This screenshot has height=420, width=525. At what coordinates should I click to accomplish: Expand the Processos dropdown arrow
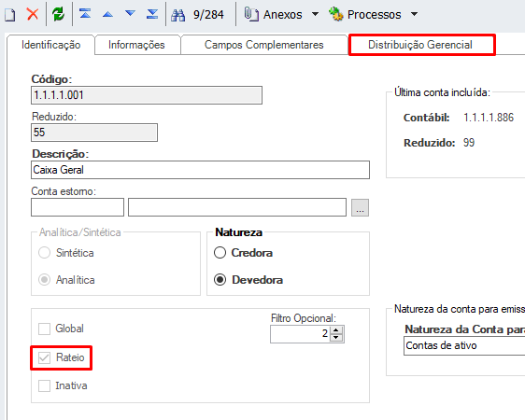click(x=414, y=14)
